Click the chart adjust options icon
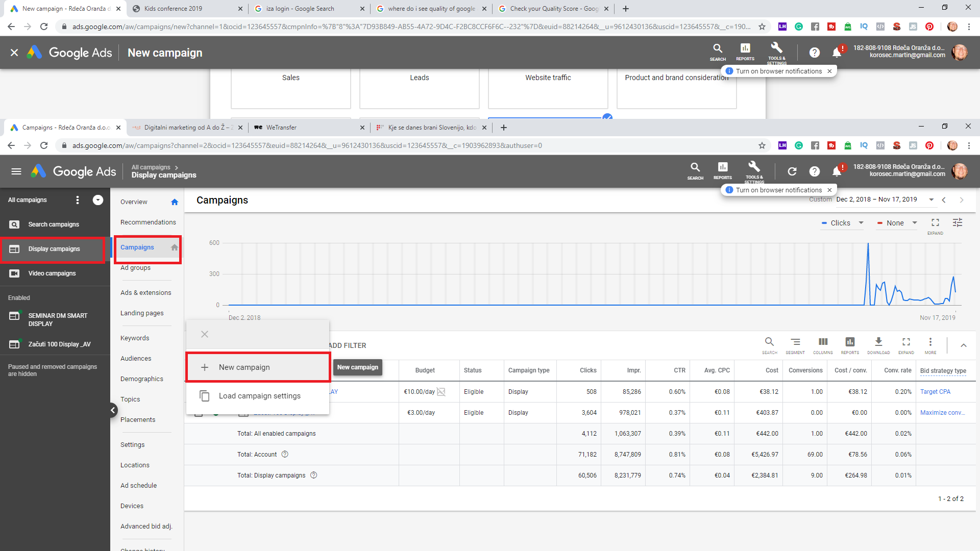Screen dimensions: 980x551 click(958, 223)
